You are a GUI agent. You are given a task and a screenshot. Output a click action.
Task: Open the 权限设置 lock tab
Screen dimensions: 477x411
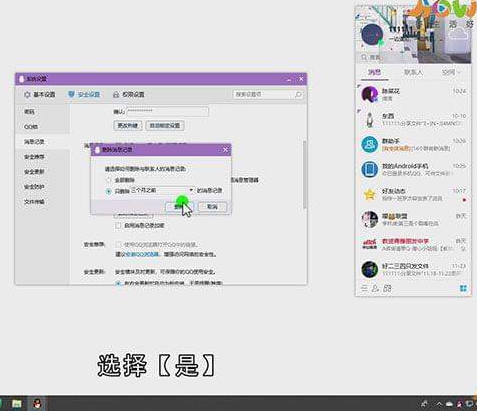click(129, 95)
